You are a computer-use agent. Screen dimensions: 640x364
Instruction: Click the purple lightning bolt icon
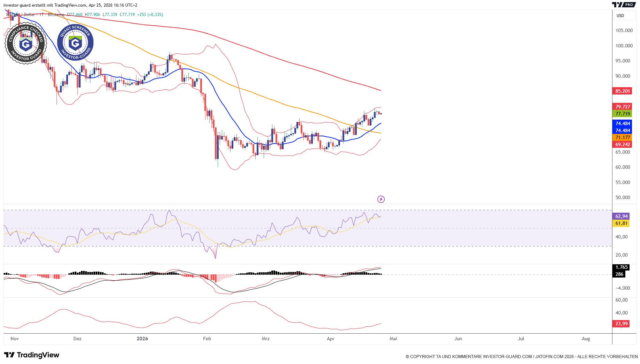click(381, 199)
